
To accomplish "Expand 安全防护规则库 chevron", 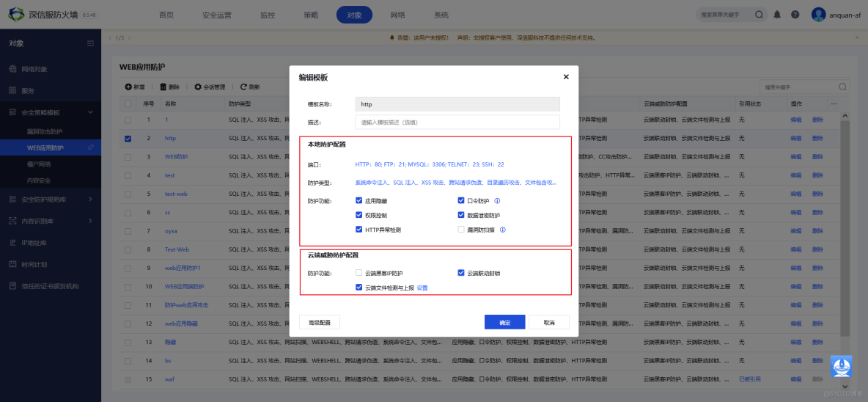I will 91,199.
